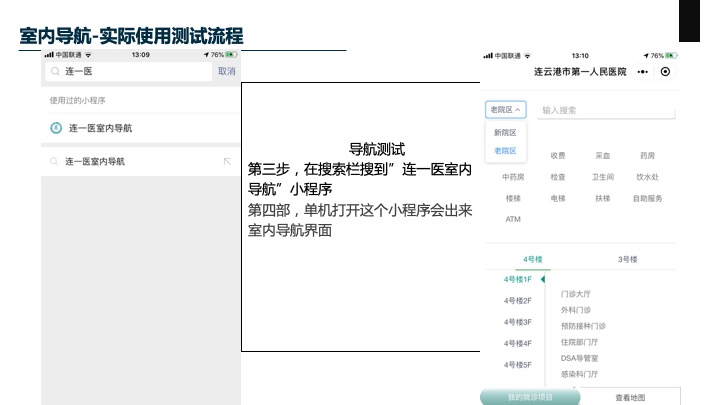Viewport: 720px width, 405px height.
Task: Click the 连云港市第一人民医院 title
Action: pos(580,72)
